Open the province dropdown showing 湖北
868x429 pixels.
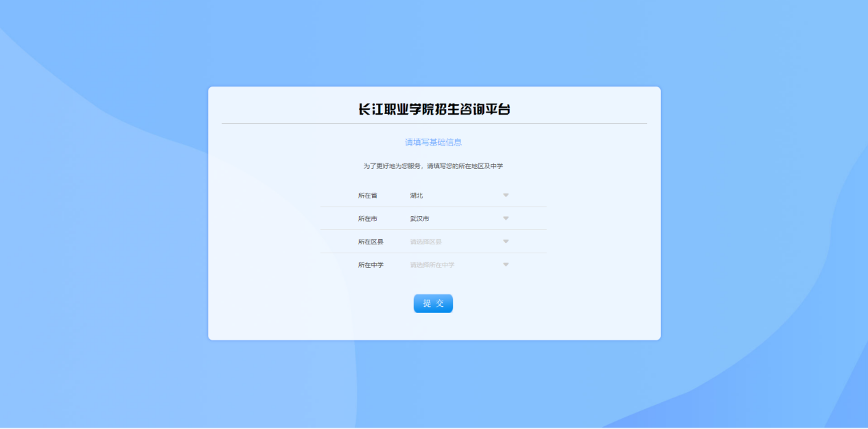pos(417,196)
